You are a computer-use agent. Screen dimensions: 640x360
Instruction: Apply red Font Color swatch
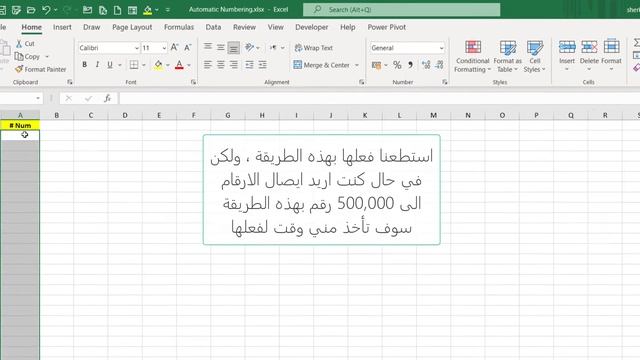click(179, 65)
